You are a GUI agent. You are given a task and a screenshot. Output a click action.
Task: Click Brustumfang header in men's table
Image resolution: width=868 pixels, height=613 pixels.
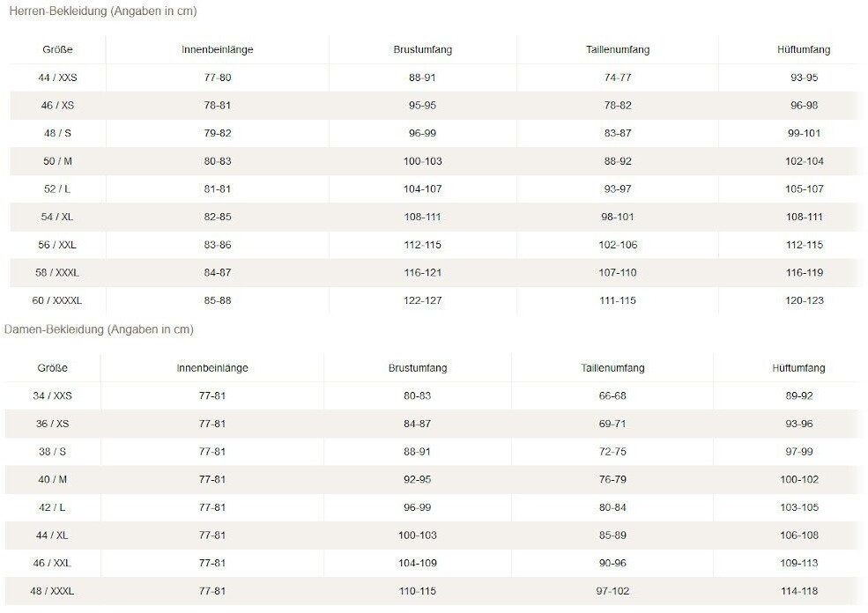[423, 50]
